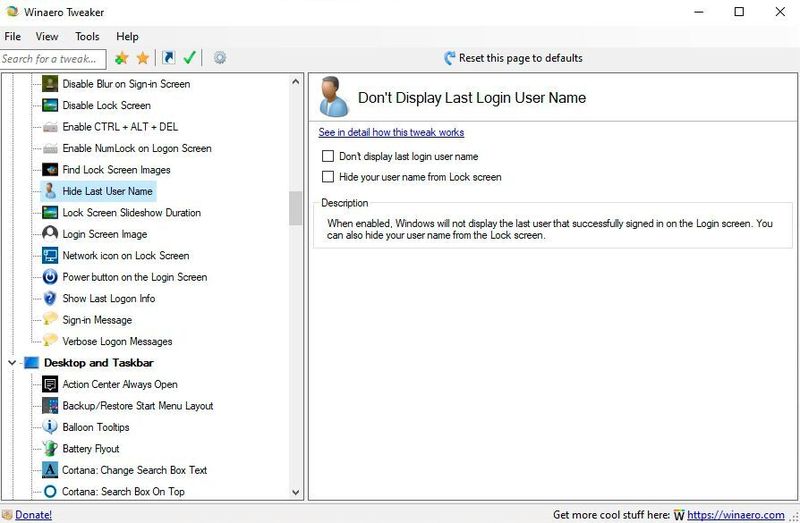800x523 pixels.
Task: Click the Desktop and Taskbar category icon
Action: [x=31, y=363]
